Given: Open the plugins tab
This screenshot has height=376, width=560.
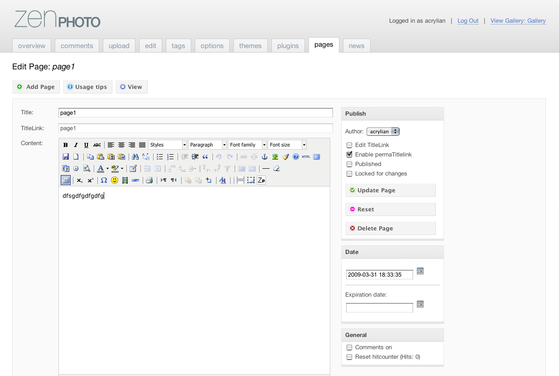Looking at the screenshot, I should coord(288,46).
